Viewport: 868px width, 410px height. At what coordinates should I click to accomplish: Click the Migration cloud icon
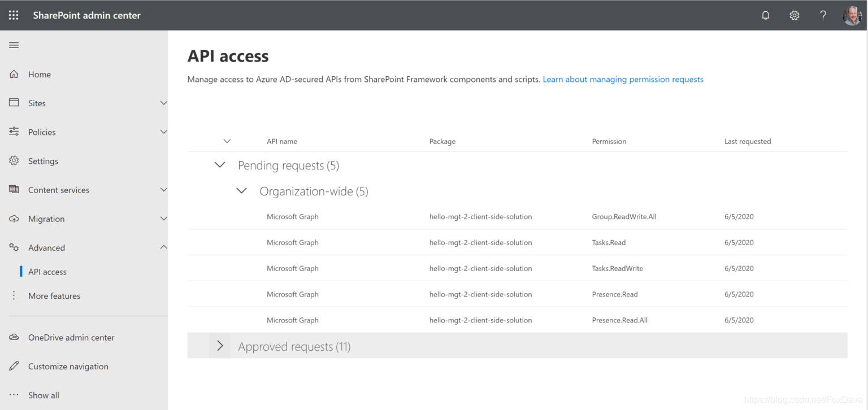coord(14,219)
